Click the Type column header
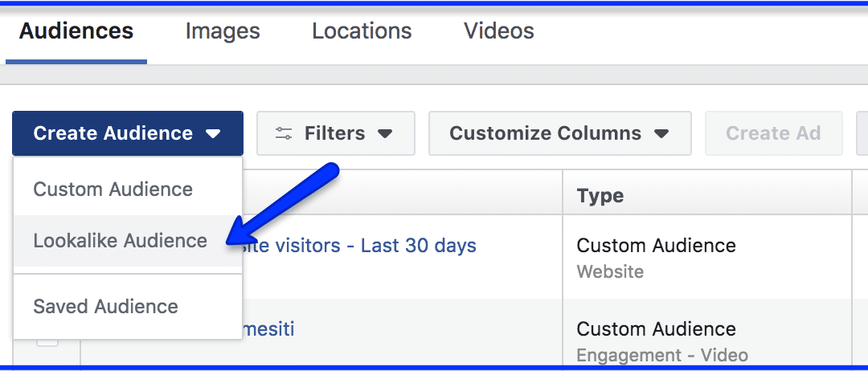 click(706, 195)
